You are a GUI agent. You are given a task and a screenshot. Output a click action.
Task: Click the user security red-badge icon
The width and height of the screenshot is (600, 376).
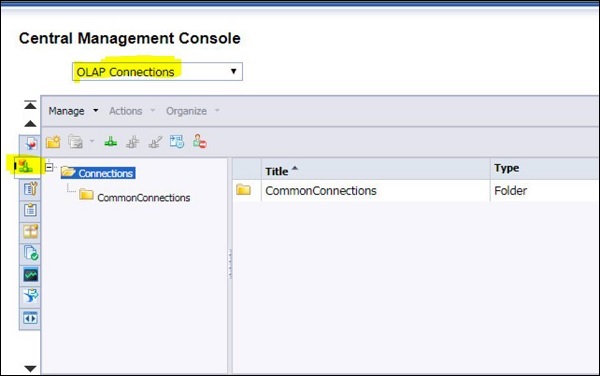[200, 141]
